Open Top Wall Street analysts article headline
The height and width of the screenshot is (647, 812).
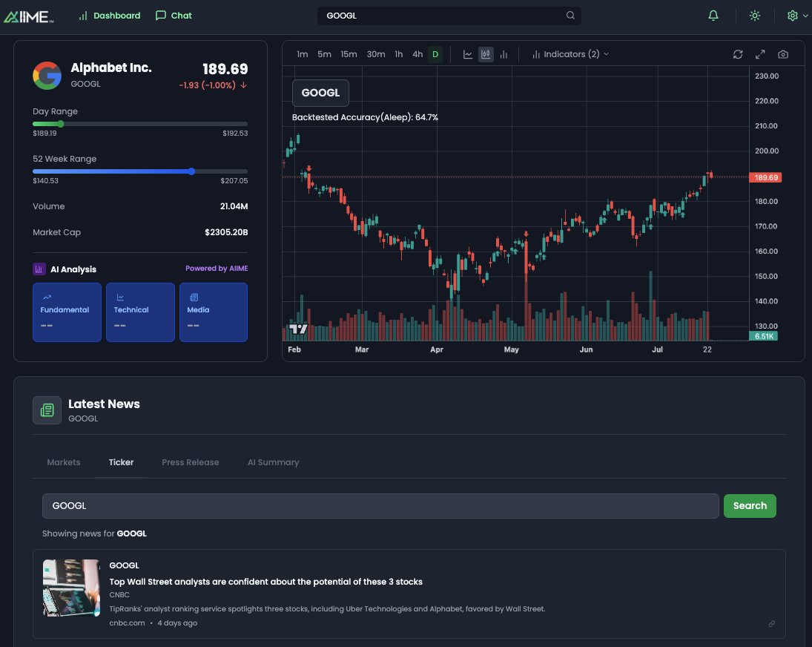[265, 582]
